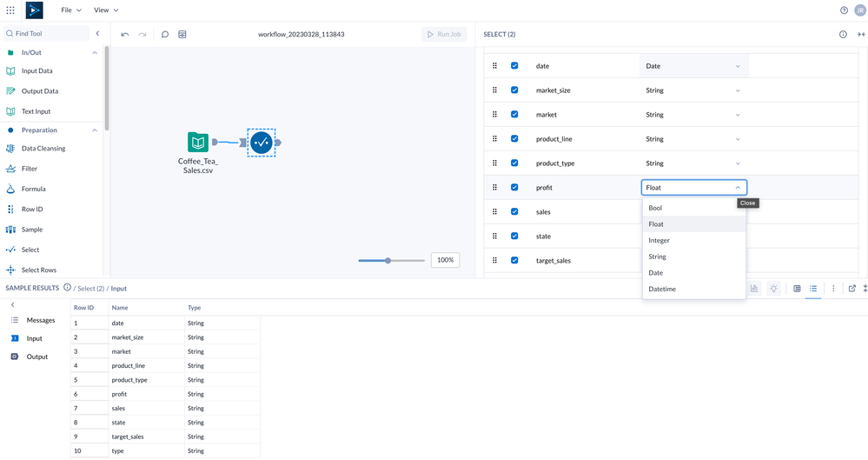The width and height of the screenshot is (868, 460).
Task: Choose Bool from the type list
Action: click(x=694, y=208)
